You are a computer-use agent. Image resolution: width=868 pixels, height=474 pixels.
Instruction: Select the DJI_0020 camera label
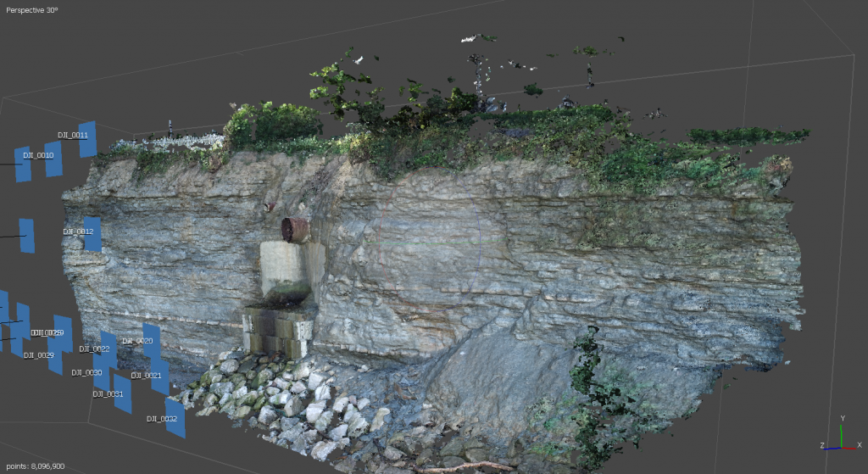137,341
